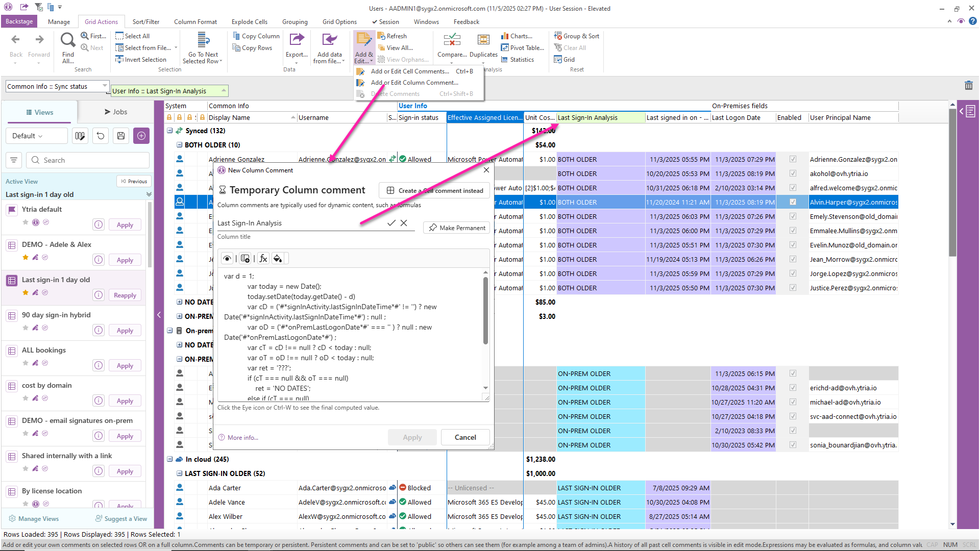
Task: Click the eye icon to preview computed value
Action: point(227,259)
